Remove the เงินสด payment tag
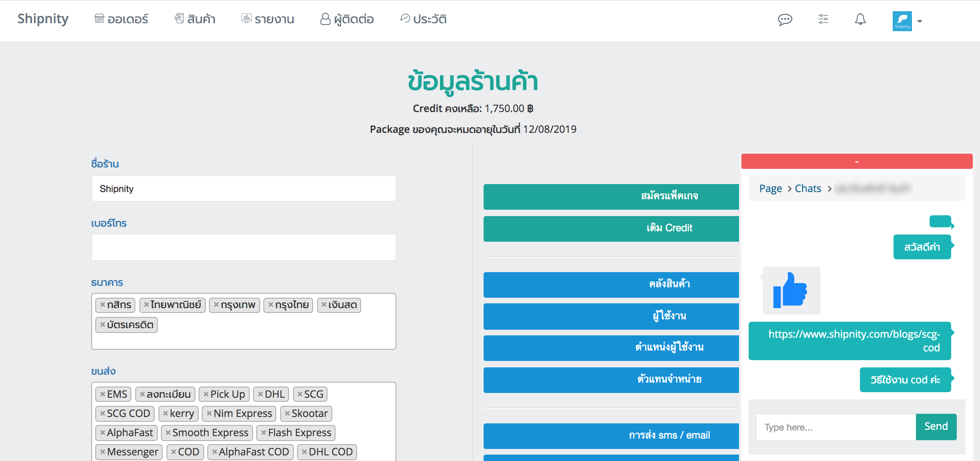This screenshot has width=980, height=461. 324,305
